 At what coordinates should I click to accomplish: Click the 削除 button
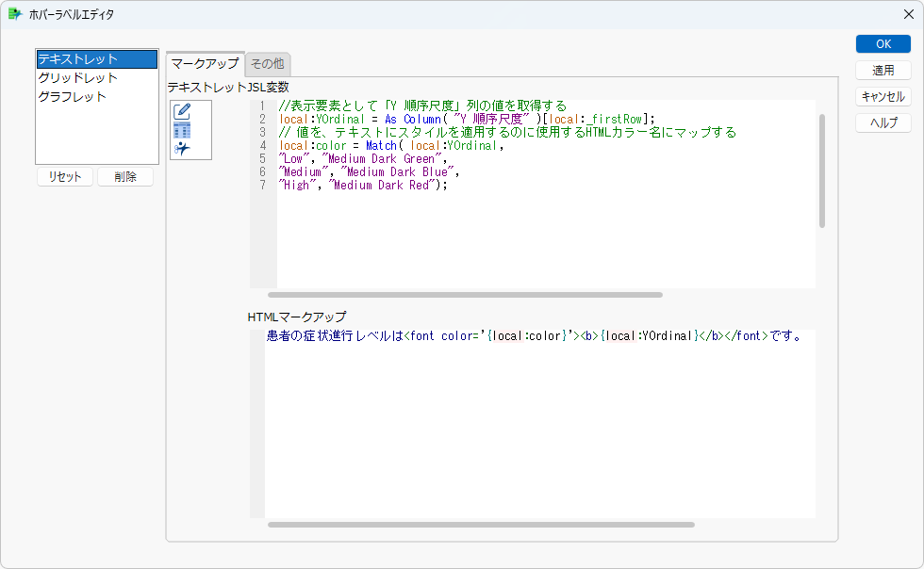pos(125,177)
